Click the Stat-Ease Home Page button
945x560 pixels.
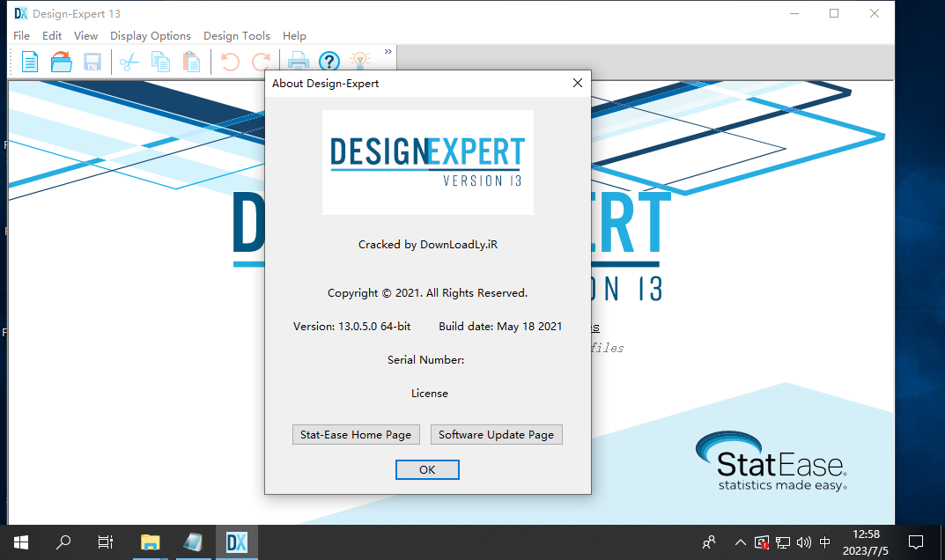click(356, 435)
